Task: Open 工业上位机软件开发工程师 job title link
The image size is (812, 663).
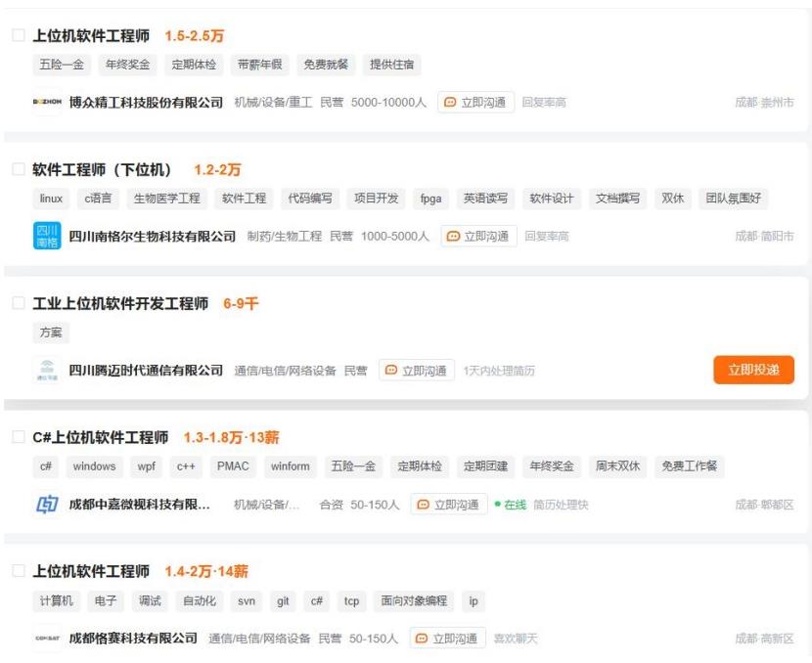Action: 120,303
